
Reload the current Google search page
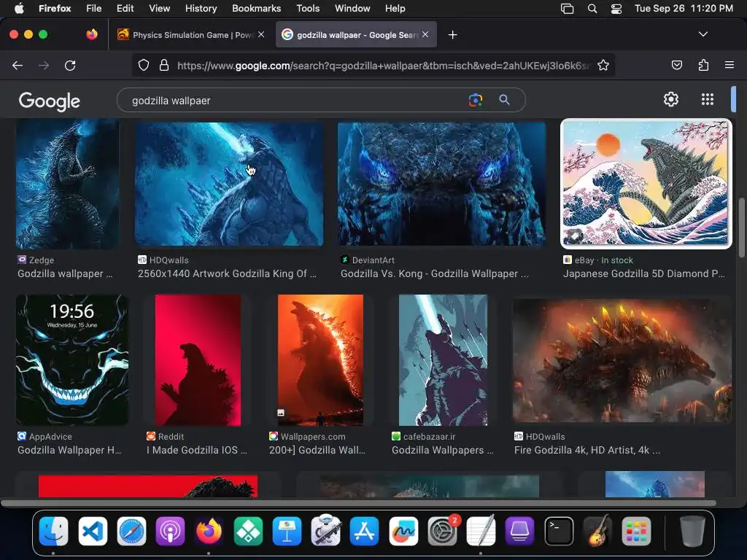point(70,65)
